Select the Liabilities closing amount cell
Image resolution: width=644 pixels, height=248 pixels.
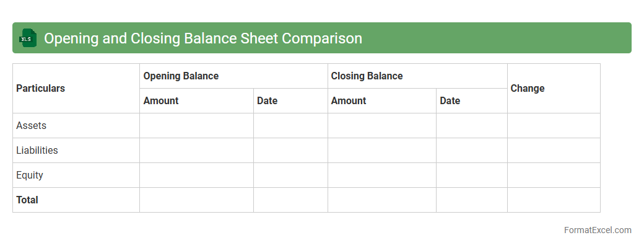381,151
